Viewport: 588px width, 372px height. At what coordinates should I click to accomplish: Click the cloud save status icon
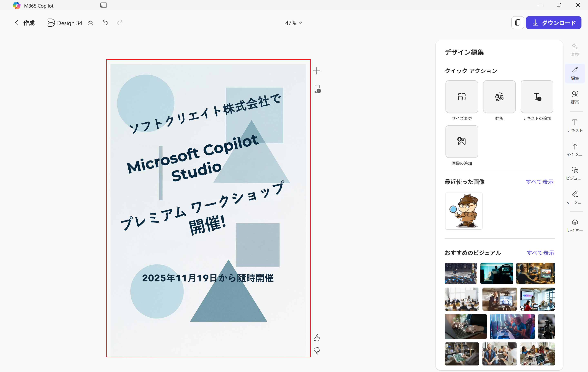pyautogui.click(x=91, y=23)
